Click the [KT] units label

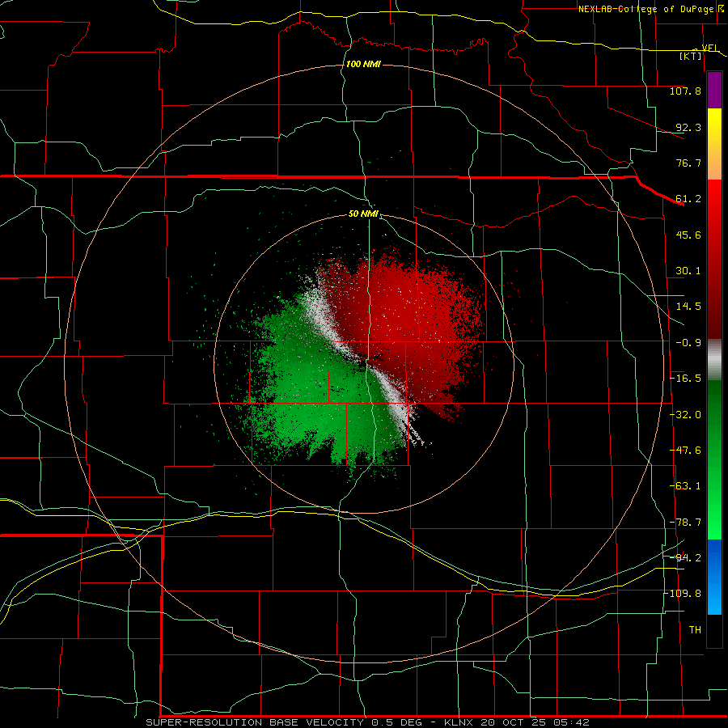pos(690,56)
